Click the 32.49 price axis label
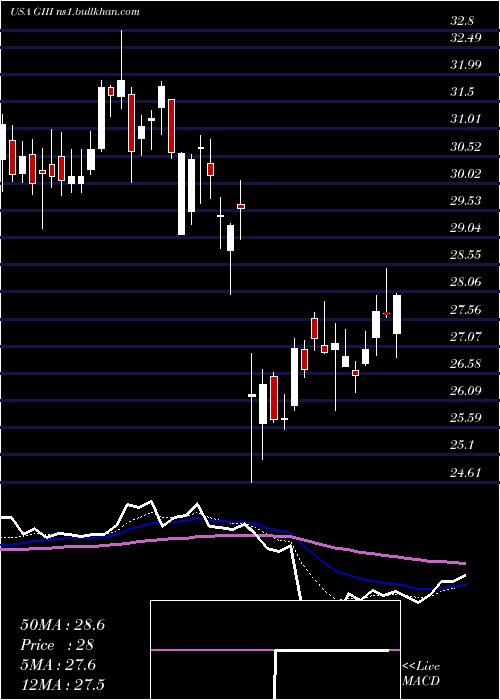 click(x=466, y=38)
